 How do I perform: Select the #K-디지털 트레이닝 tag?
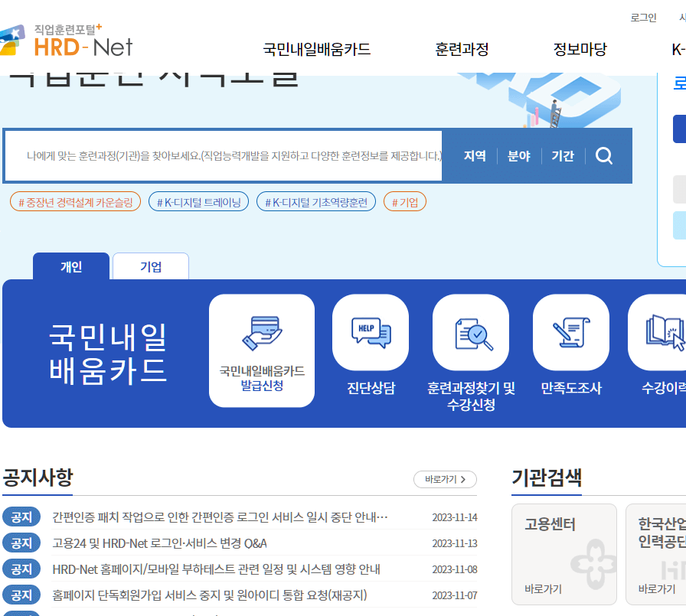coord(198,201)
